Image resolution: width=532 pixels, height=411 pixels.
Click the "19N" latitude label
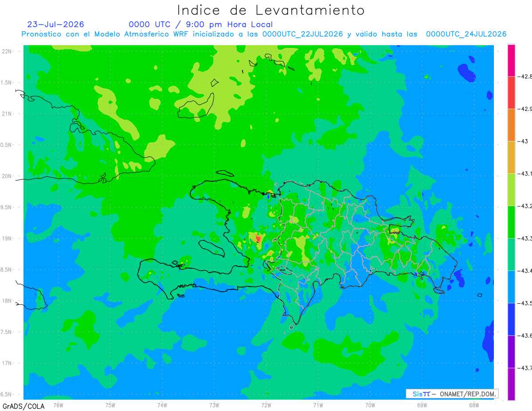(x=8, y=238)
